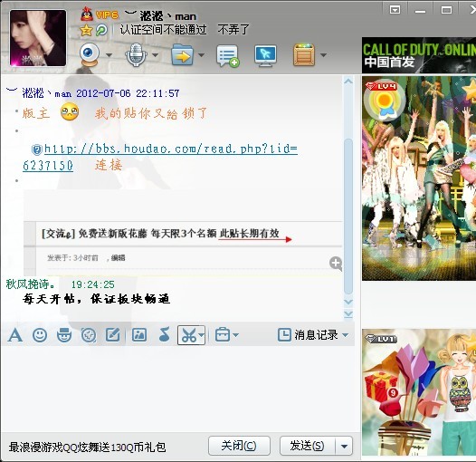The height and width of the screenshot is (462, 476).
Task: Click the link safety shield icon
Action: (x=37, y=149)
